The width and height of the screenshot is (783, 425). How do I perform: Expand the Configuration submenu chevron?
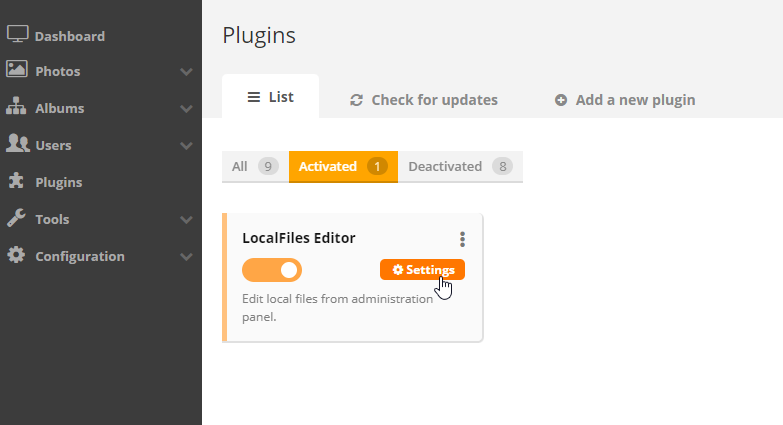[x=186, y=257]
